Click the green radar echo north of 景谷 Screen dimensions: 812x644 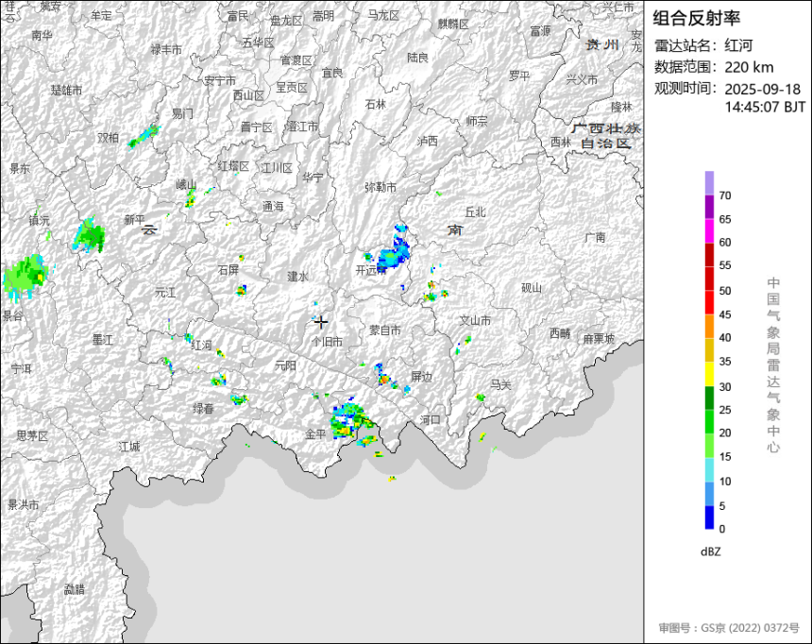coord(25,277)
